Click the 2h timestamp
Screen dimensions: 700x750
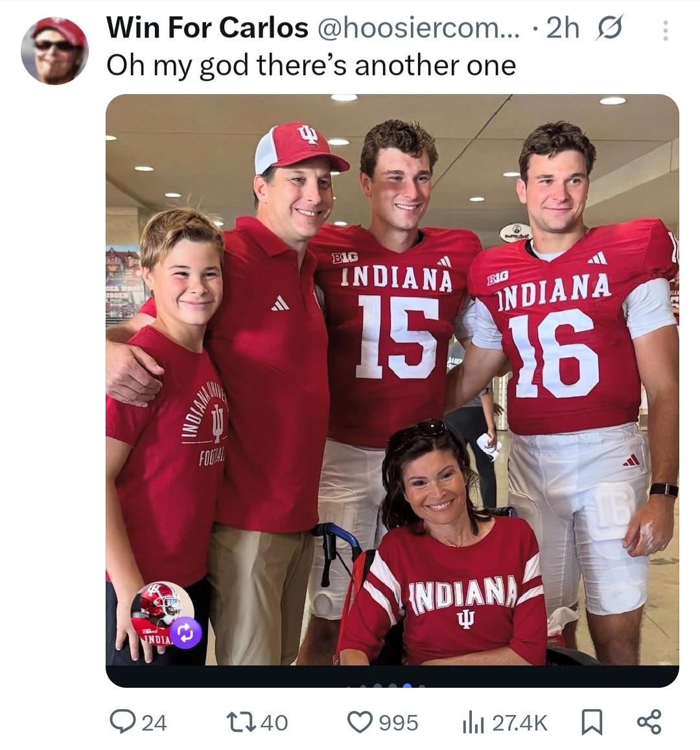click(x=563, y=28)
